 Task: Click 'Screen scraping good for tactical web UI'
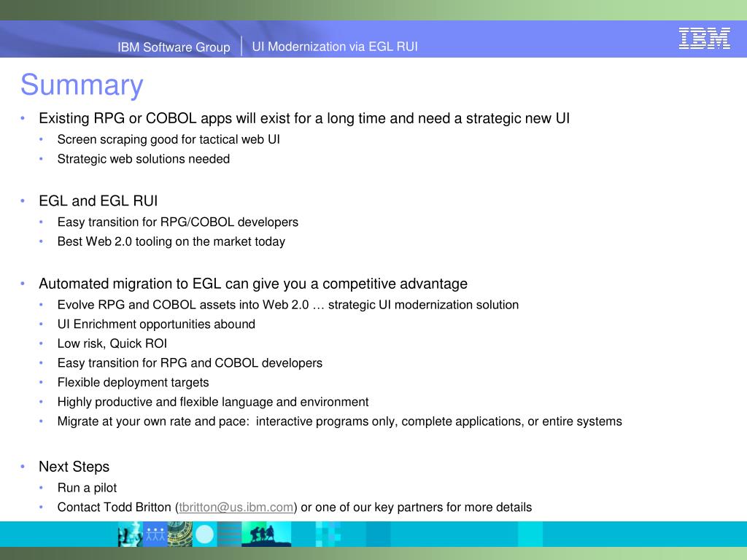[169, 139]
